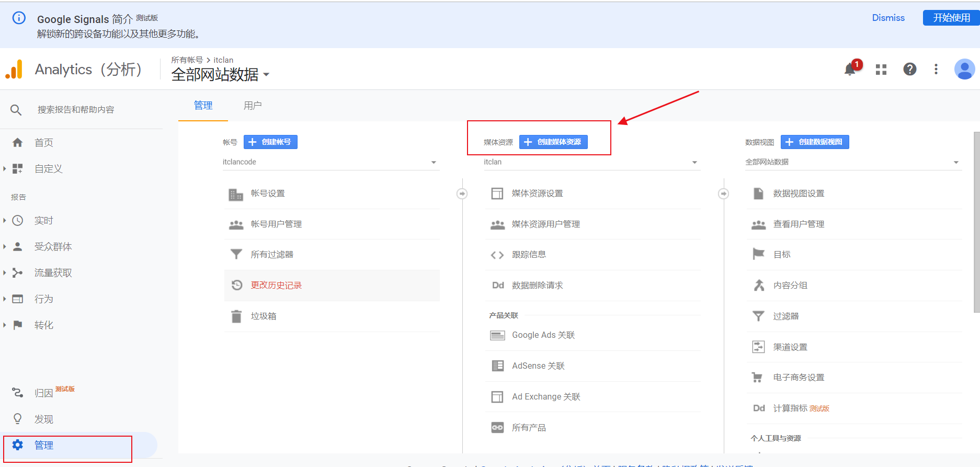Viewport: 980px width, 467px height.
Task: Click the 创建媒体资源 button
Action: point(553,142)
